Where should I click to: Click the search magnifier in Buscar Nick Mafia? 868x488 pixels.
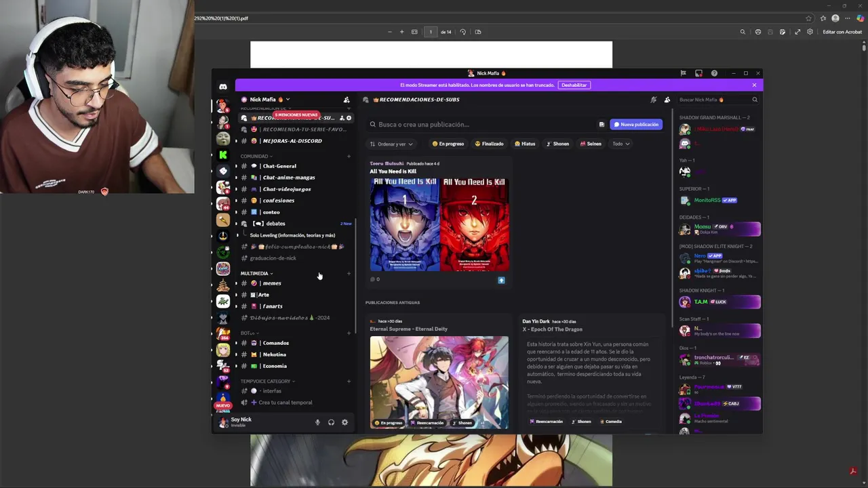[755, 100]
